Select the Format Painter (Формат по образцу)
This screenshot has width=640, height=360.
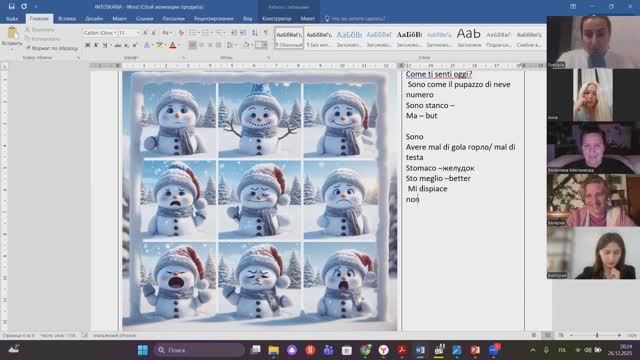point(51,48)
